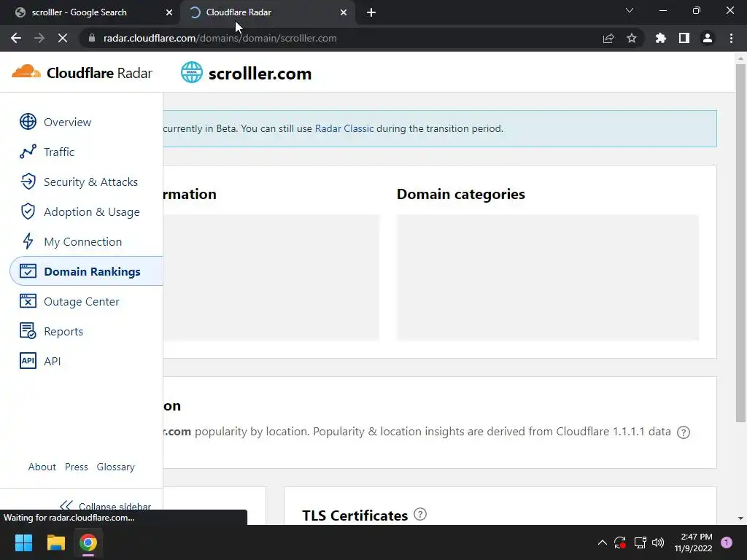
Task: Click the API icon in sidebar
Action: pyautogui.click(x=28, y=361)
